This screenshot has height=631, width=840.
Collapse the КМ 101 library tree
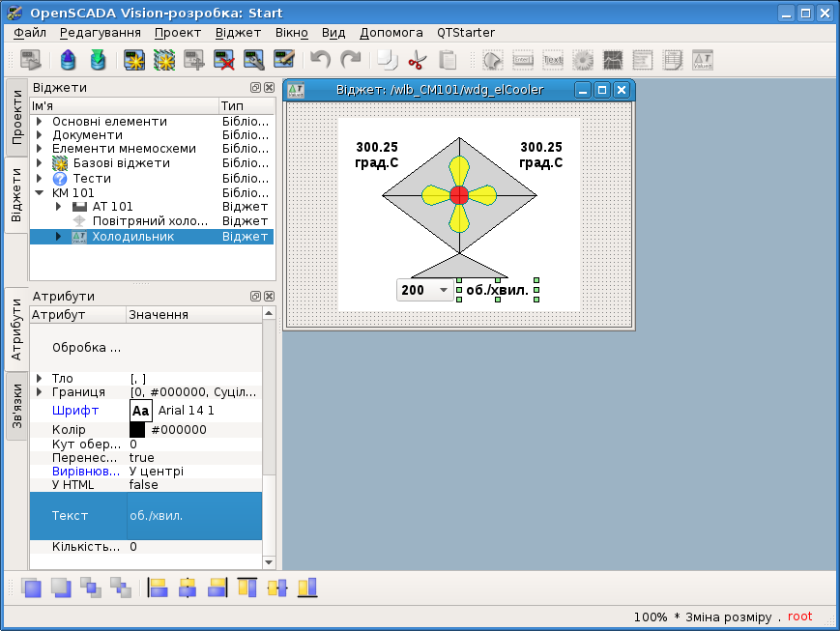click(39, 193)
